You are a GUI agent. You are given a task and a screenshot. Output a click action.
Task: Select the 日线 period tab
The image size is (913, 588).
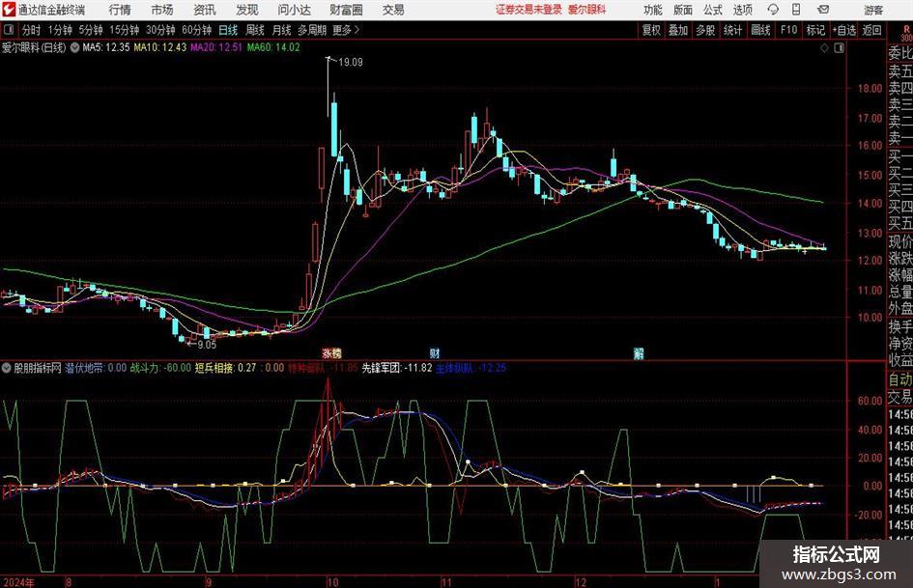pos(228,30)
